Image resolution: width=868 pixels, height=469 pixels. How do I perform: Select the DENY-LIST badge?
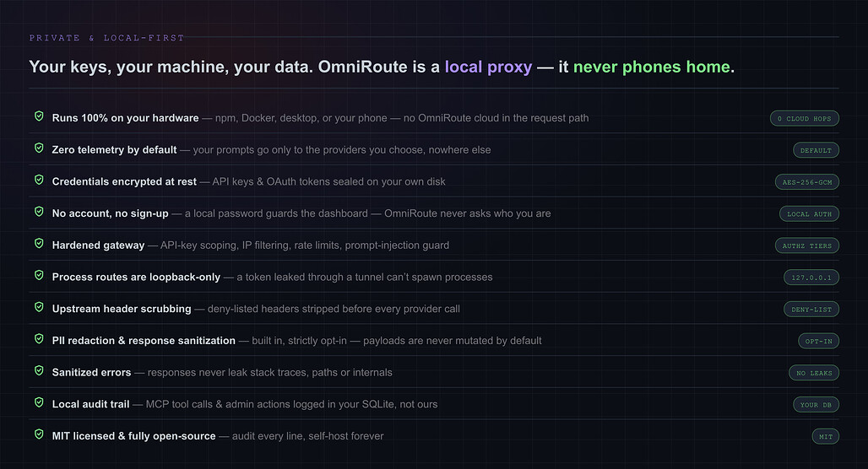(x=811, y=310)
